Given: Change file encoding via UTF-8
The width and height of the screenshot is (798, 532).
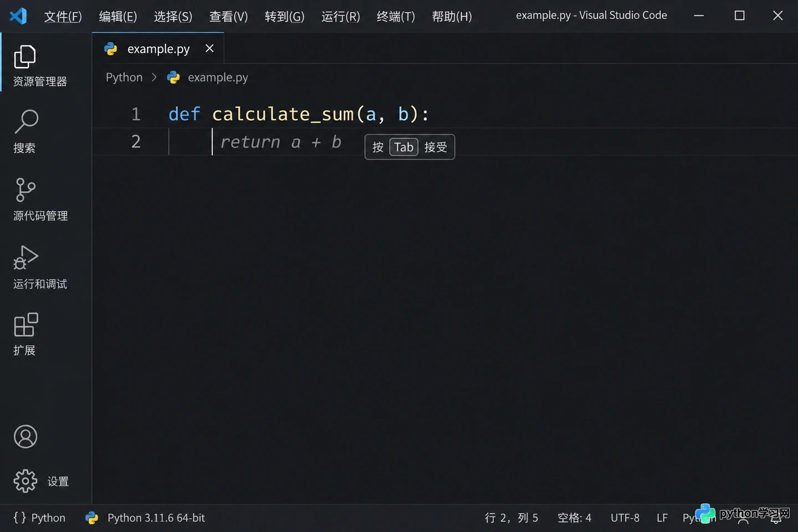Looking at the screenshot, I should click(x=625, y=518).
